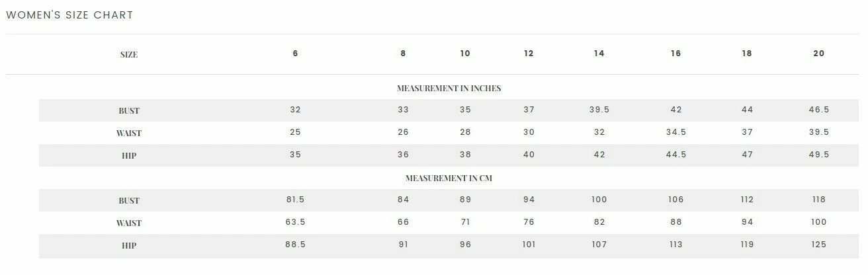Click the 49.5 hip value for size 20
868x275 pixels.
pos(819,155)
